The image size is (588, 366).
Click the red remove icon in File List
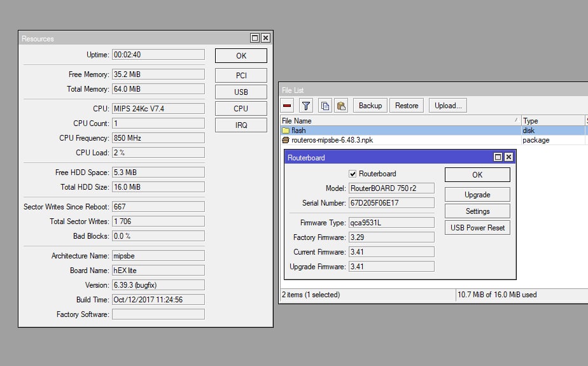point(287,106)
